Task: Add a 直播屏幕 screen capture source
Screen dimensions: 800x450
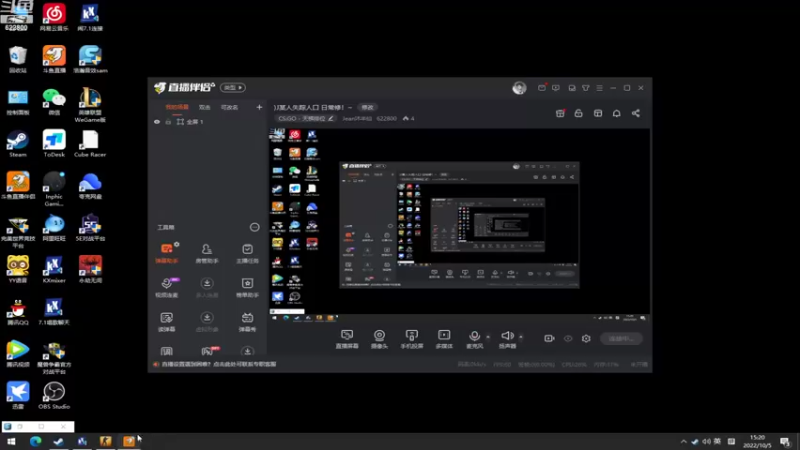Action: coord(347,339)
